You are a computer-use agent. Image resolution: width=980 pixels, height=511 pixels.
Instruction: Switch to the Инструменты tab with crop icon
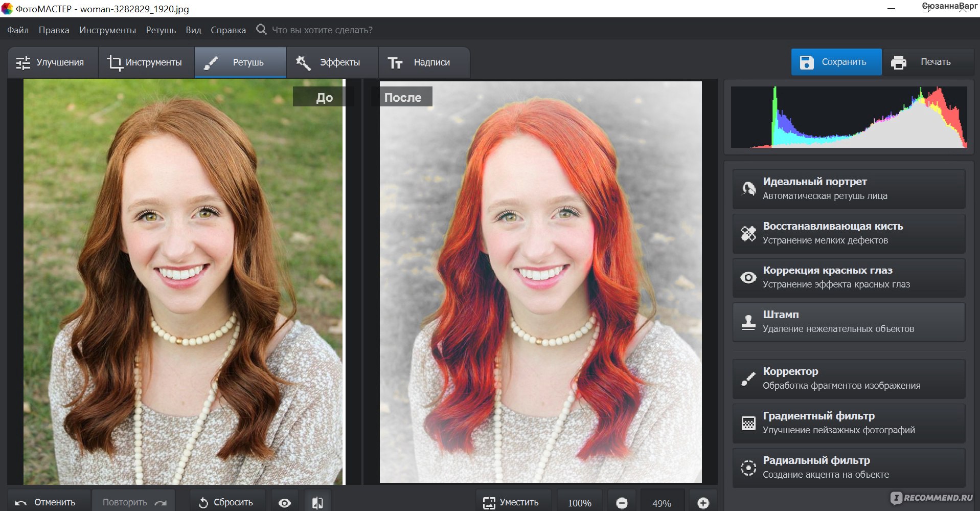(146, 62)
